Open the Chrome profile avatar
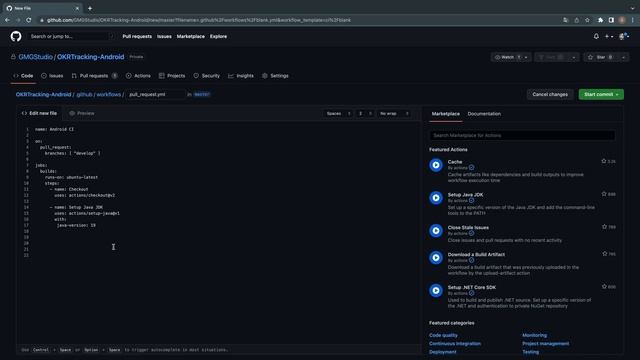 click(622, 20)
